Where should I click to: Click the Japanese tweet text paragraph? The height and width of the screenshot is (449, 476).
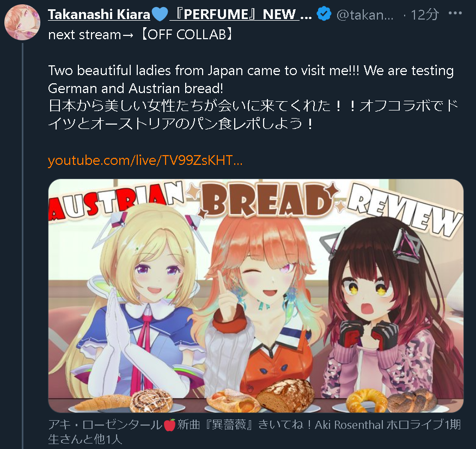(253, 115)
